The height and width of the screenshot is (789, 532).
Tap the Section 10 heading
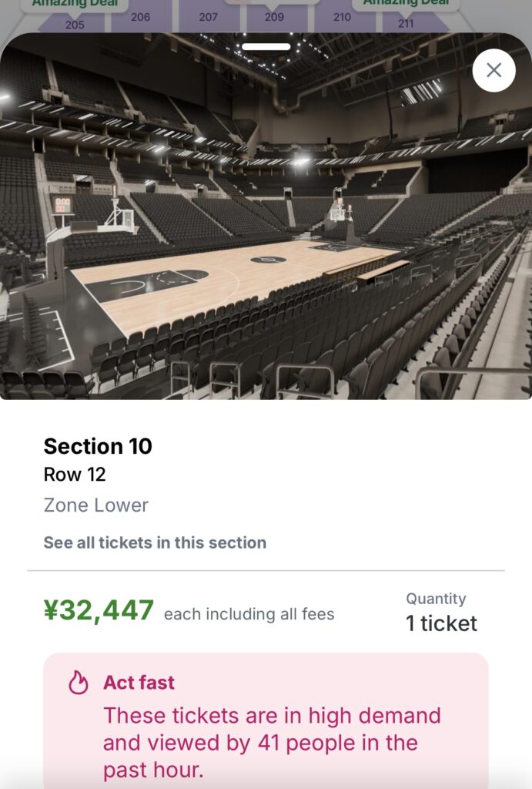coord(98,446)
